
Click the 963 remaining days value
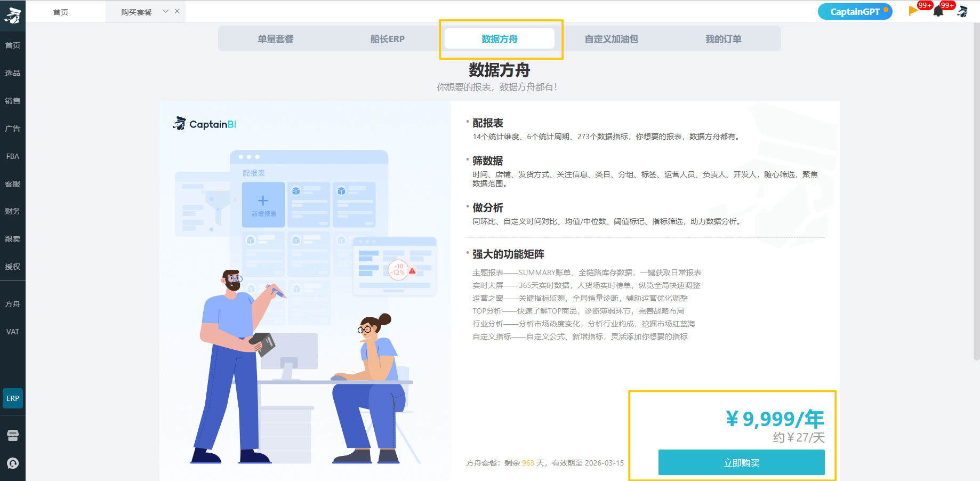(x=528, y=463)
